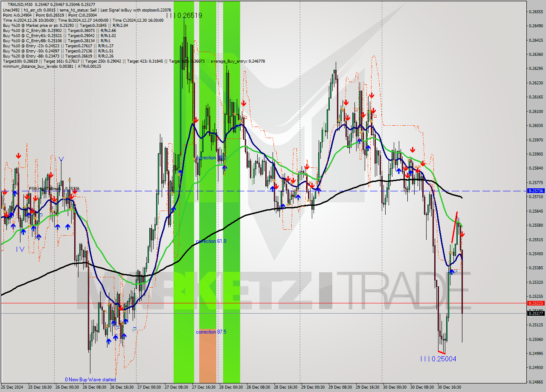Click the '30 Dec 16:30' time axis label
Screen dimensions: 546x392
450,387
